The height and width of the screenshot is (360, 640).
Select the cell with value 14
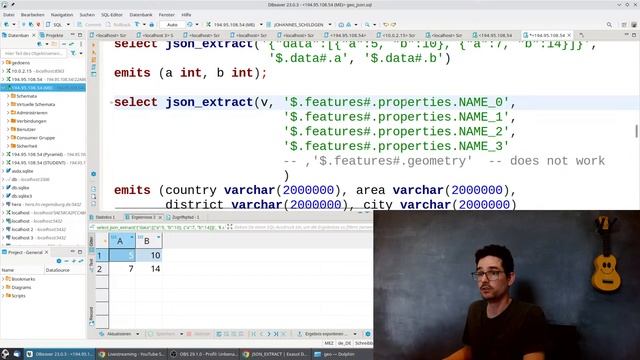149,269
